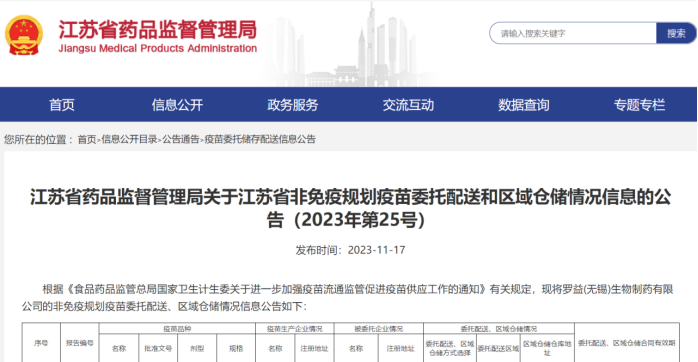Open 公告通告 breadcrumb link
Screen dimensions: 698x362
coord(181,139)
